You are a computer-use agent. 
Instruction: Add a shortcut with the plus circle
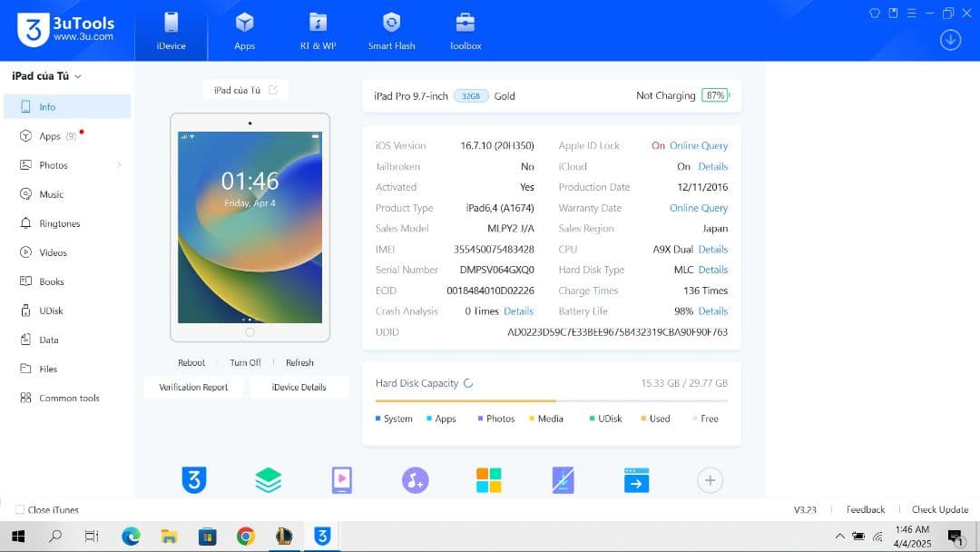click(x=710, y=480)
